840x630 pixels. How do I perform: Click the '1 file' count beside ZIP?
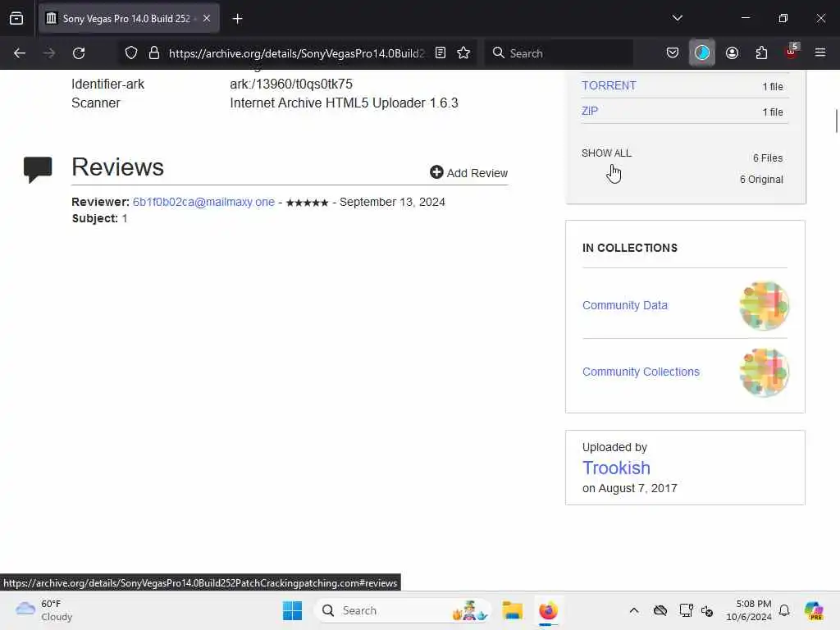[x=773, y=112]
